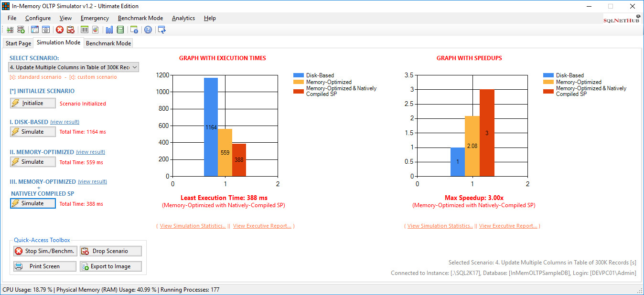
Task: Click the red X stop toolbar icon
Action: pyautogui.click(x=60, y=30)
